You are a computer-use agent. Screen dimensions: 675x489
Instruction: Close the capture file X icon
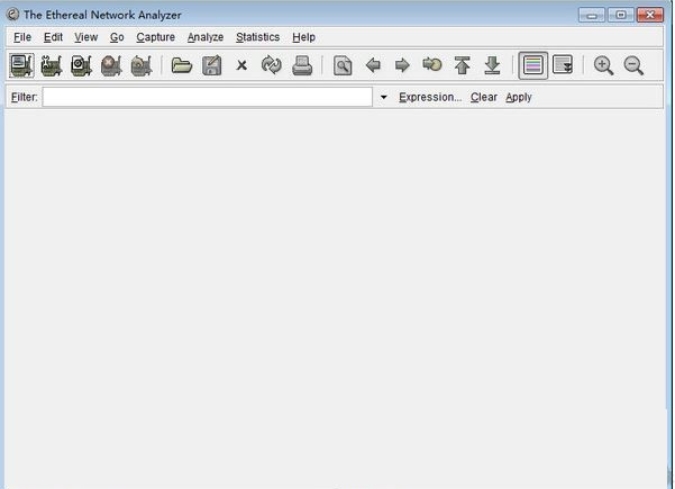pyautogui.click(x=242, y=65)
